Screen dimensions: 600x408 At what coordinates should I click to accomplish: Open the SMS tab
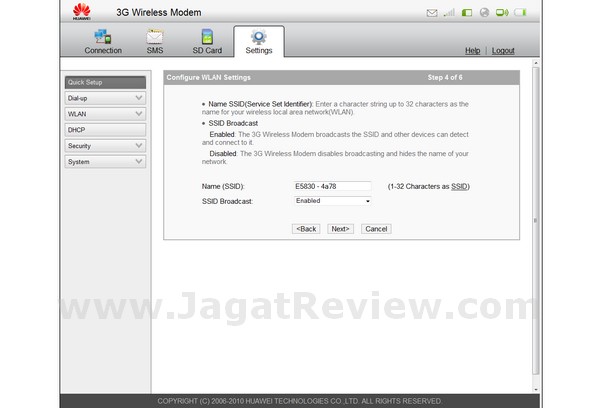point(154,42)
